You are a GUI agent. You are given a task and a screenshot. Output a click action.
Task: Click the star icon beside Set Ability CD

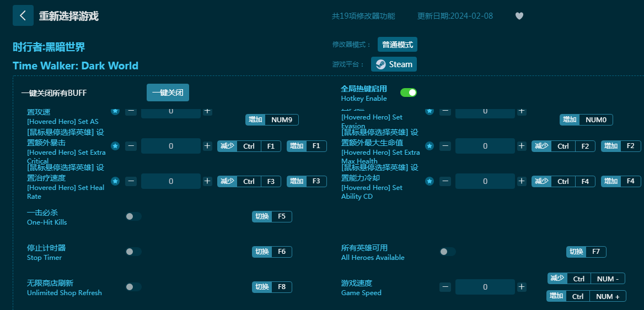(x=430, y=181)
